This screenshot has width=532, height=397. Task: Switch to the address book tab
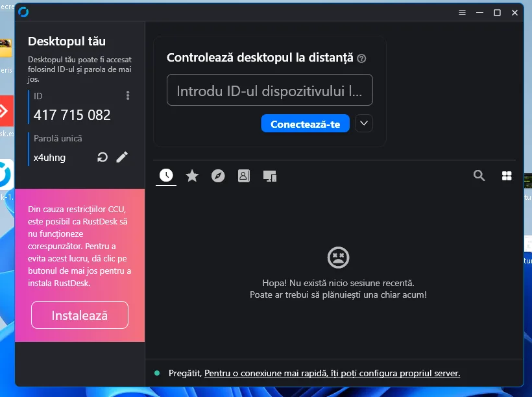pyautogui.click(x=243, y=176)
